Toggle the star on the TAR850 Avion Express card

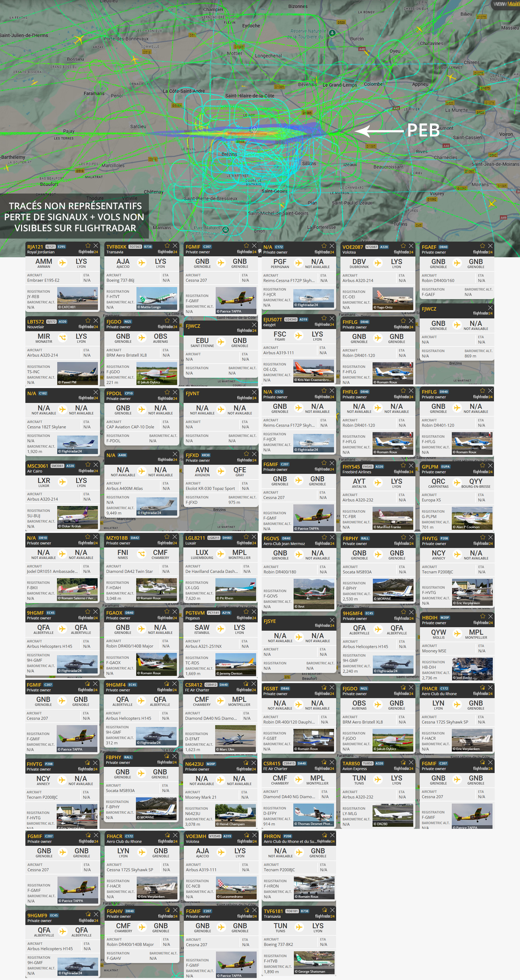pos(403,762)
